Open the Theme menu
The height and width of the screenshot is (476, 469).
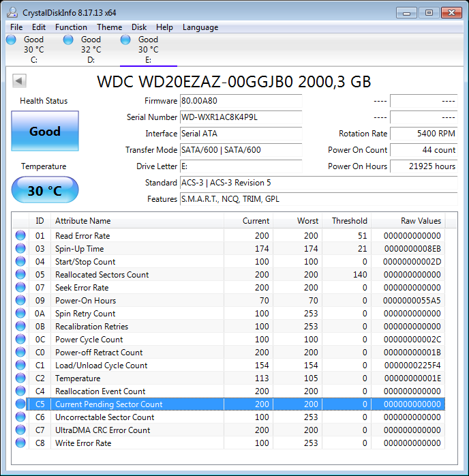click(x=110, y=27)
